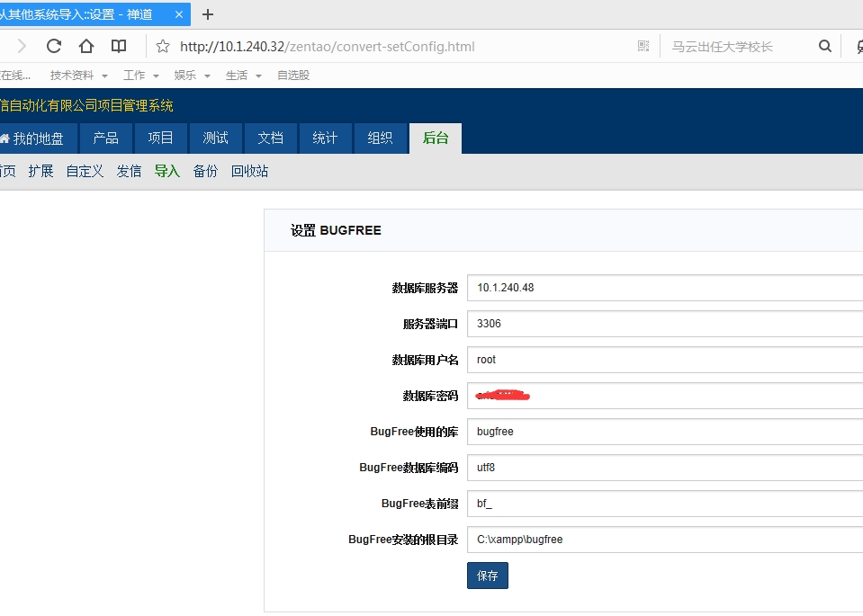
Task: Click the forward navigation arrow
Action: pyautogui.click(x=22, y=46)
